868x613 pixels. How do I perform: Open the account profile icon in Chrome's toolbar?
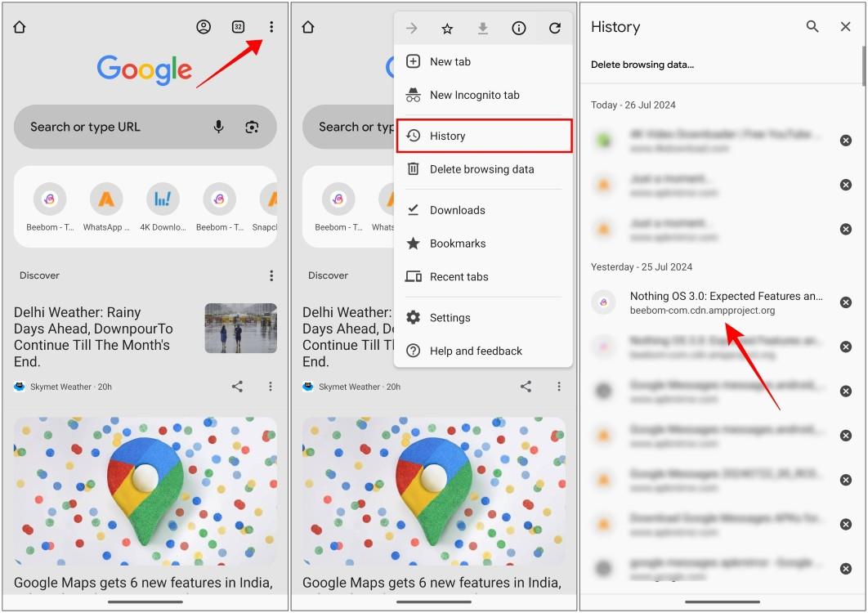[204, 27]
